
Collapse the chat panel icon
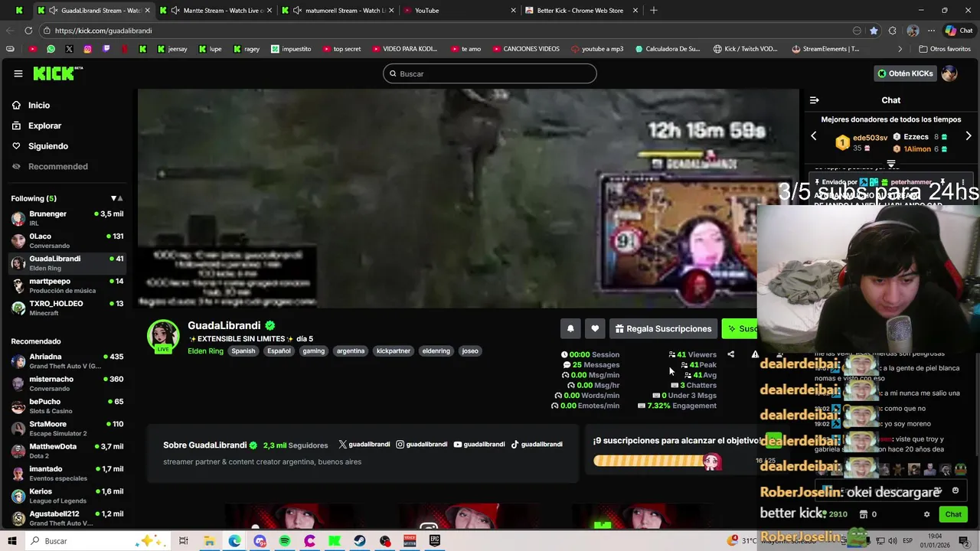(814, 100)
